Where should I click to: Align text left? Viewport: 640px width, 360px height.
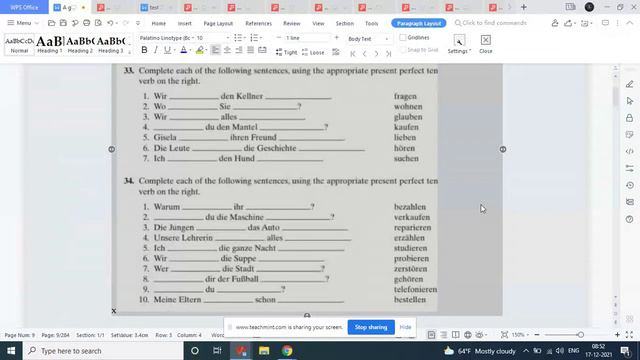point(216,50)
